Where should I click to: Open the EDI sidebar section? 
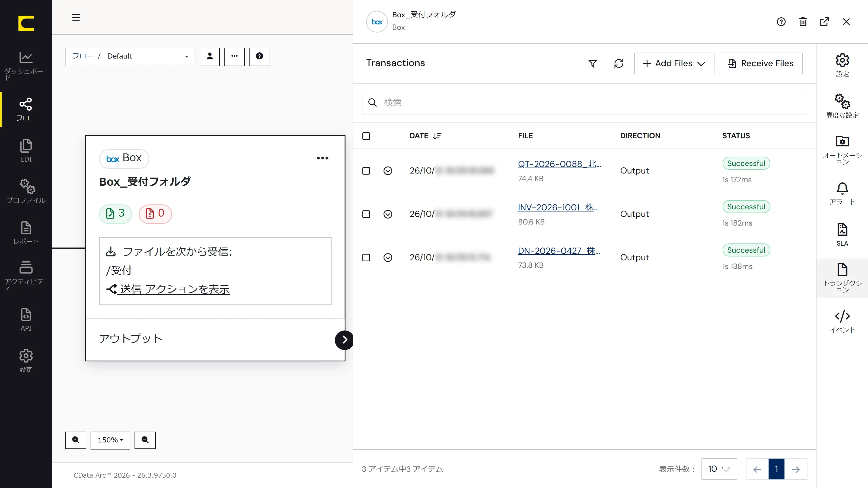[x=26, y=150]
